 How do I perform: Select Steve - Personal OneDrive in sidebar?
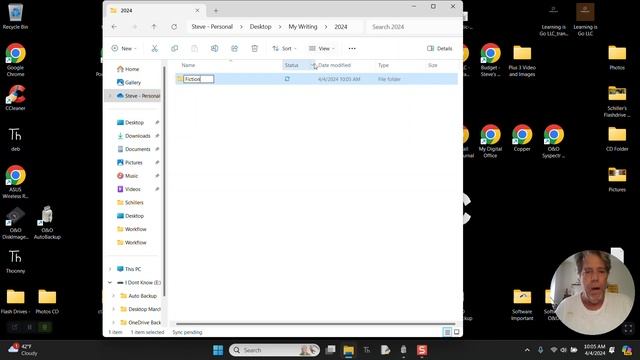click(138, 96)
